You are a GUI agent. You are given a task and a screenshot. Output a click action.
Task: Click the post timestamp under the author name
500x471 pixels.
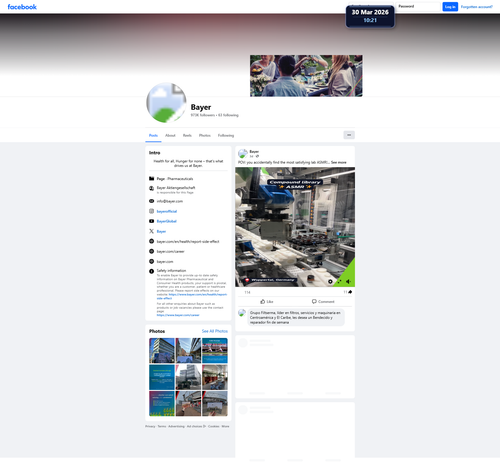(x=252, y=156)
